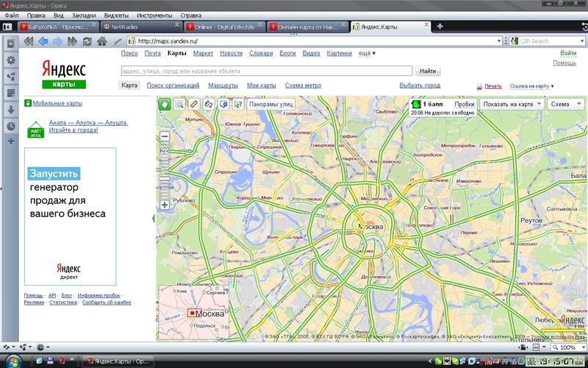This screenshot has height=368, width=588.
Task: Close the NetRadio tab
Action: click(x=177, y=24)
